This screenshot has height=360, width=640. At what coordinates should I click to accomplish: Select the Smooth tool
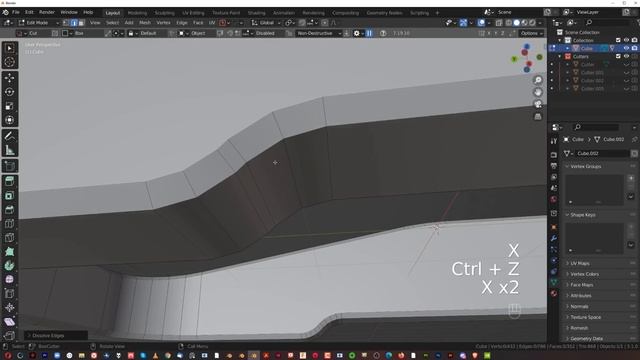pos(9,280)
